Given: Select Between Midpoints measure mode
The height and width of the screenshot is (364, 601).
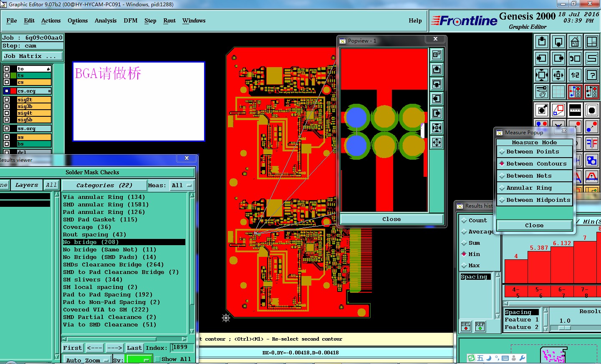Looking at the screenshot, I should click(534, 200).
